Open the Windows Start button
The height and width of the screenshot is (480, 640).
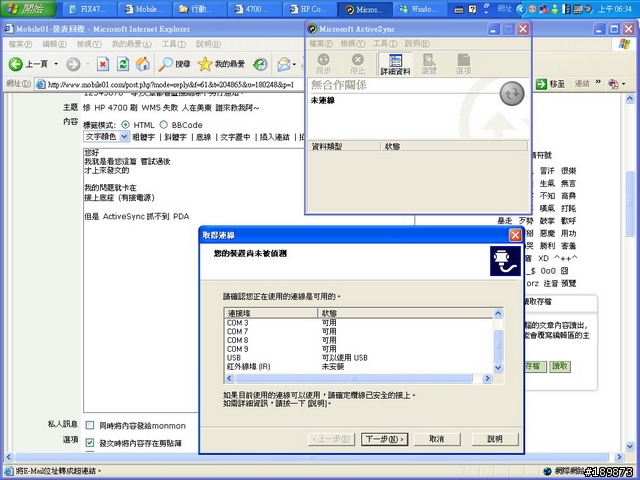coord(28,9)
